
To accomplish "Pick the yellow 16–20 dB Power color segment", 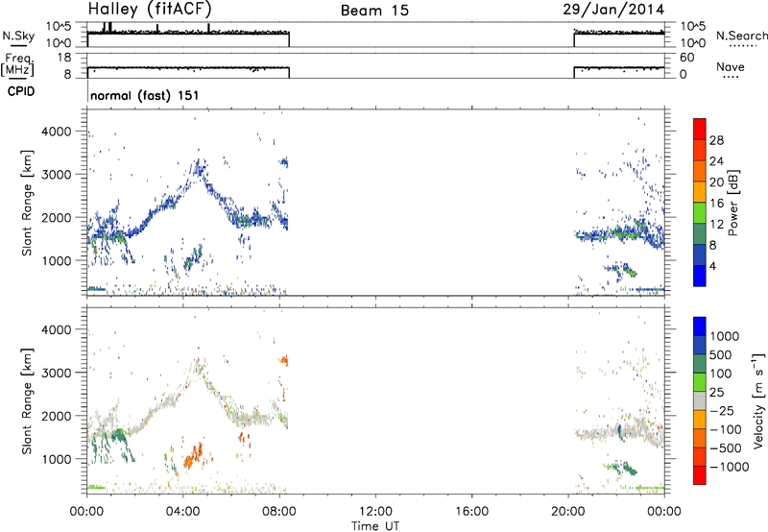I will click(700, 192).
